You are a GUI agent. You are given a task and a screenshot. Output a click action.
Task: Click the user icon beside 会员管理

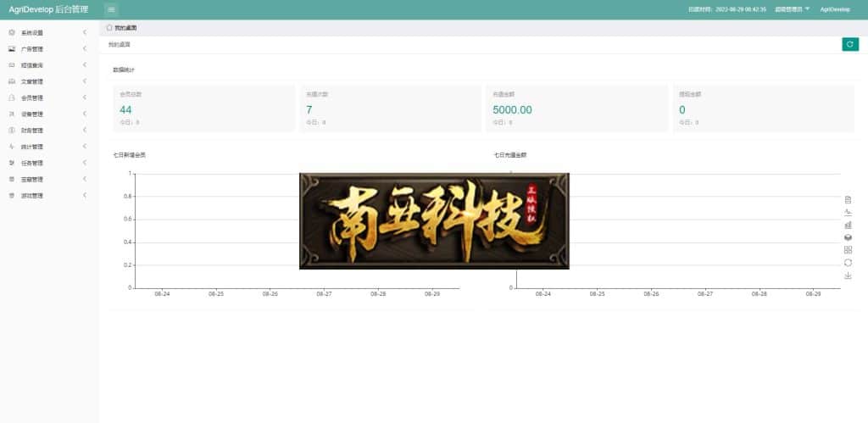12,97
